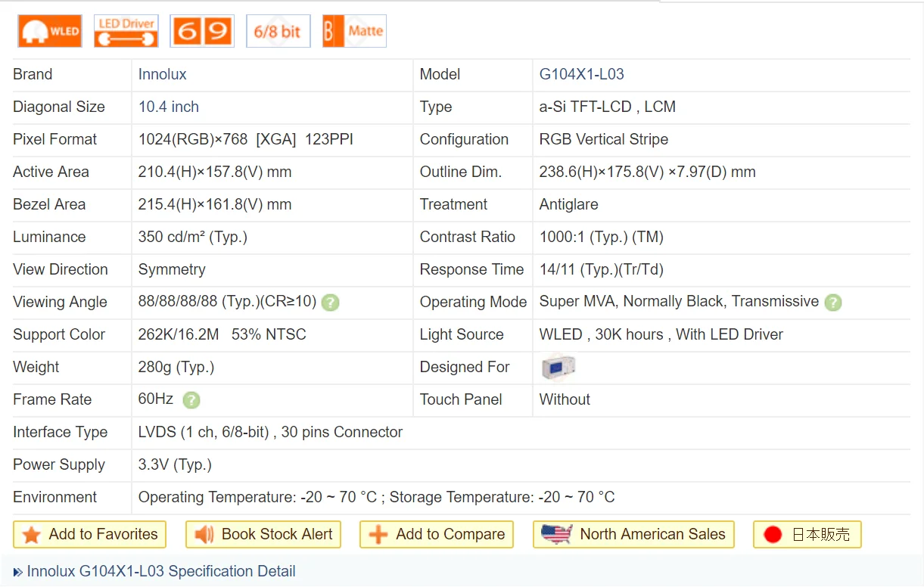Click the Book Stock Alert button label
The width and height of the screenshot is (924, 587).
pos(277,534)
